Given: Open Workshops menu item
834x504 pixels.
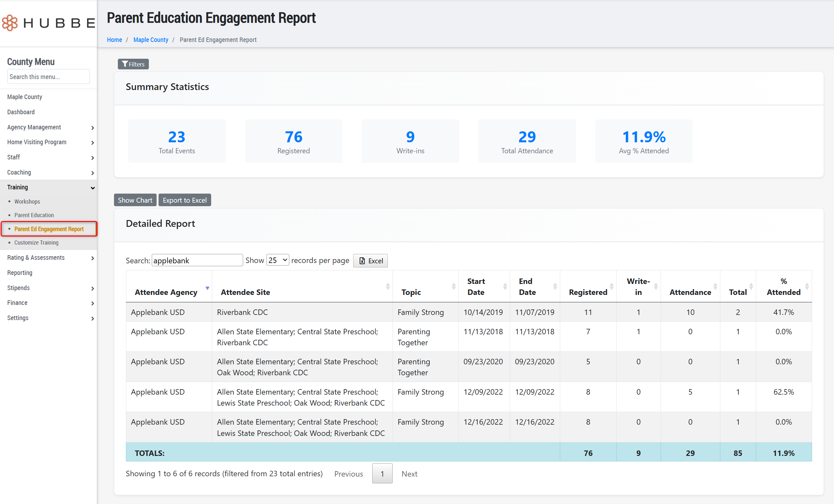Looking at the screenshot, I should 27,202.
